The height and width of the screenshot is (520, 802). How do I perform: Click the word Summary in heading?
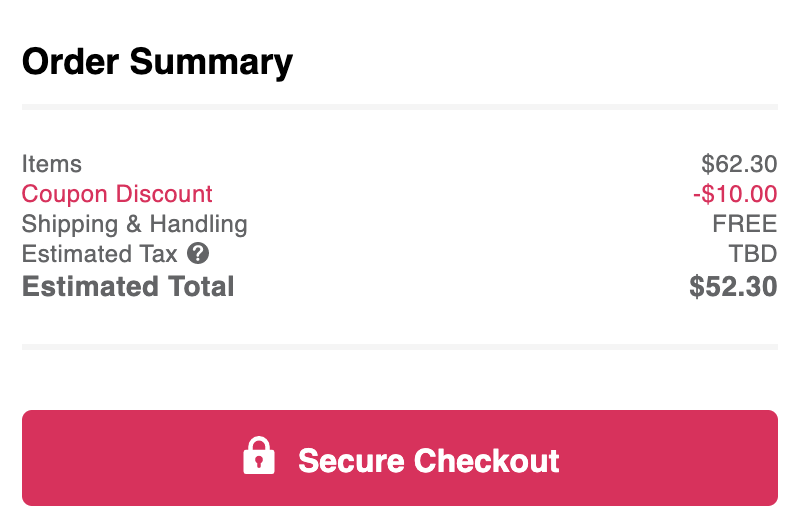211,62
